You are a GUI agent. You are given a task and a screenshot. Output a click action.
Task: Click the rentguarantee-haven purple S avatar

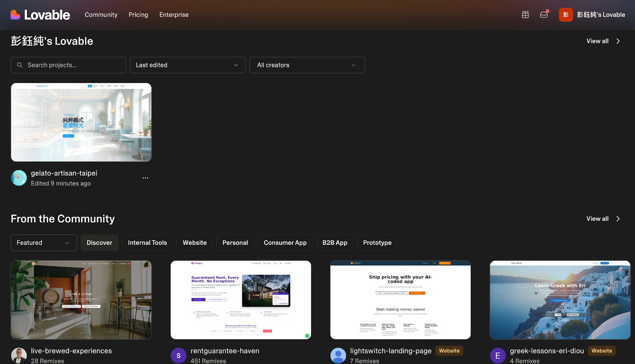tap(179, 355)
